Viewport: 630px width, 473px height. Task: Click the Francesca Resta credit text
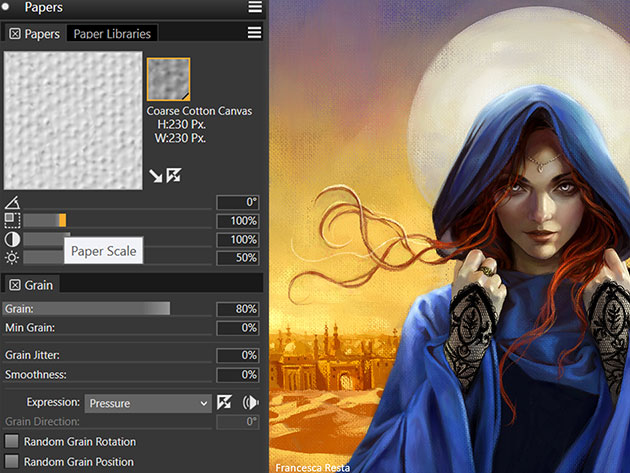pyautogui.click(x=313, y=468)
